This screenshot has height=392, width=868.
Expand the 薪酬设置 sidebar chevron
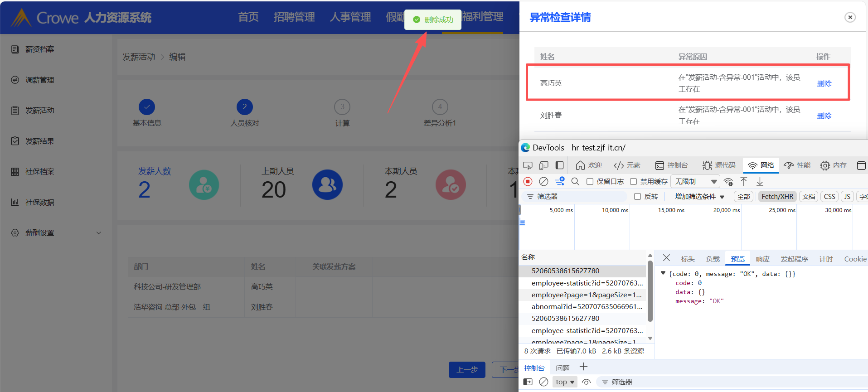coord(99,233)
